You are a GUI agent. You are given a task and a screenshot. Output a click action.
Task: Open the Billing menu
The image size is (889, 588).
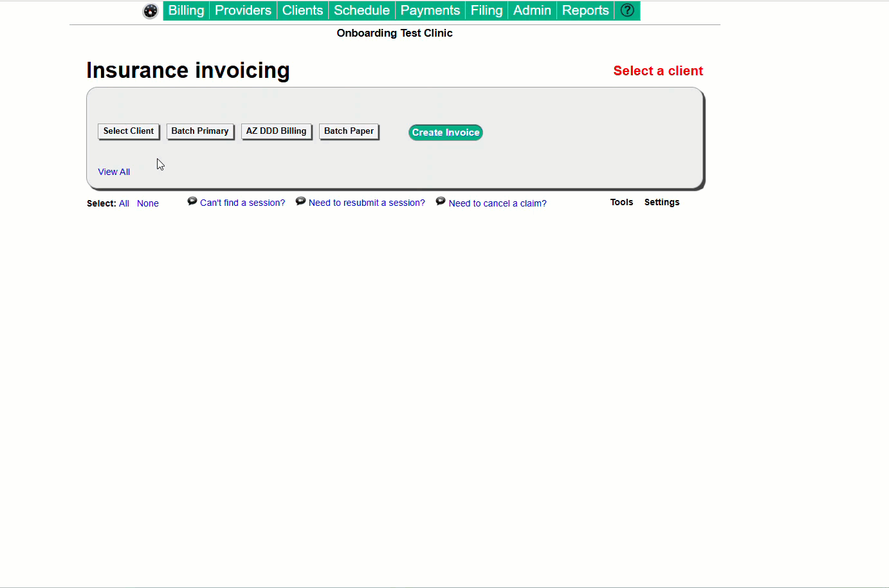click(x=186, y=10)
